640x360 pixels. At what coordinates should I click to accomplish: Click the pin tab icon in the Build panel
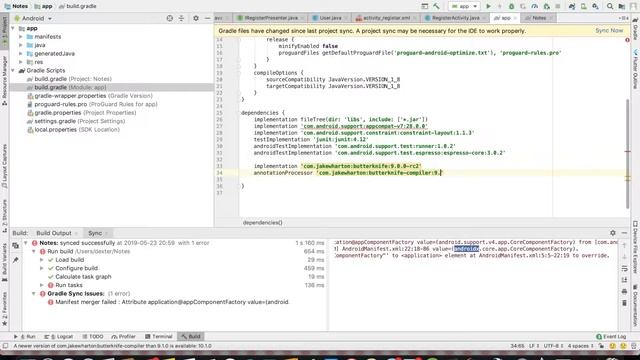[16, 260]
